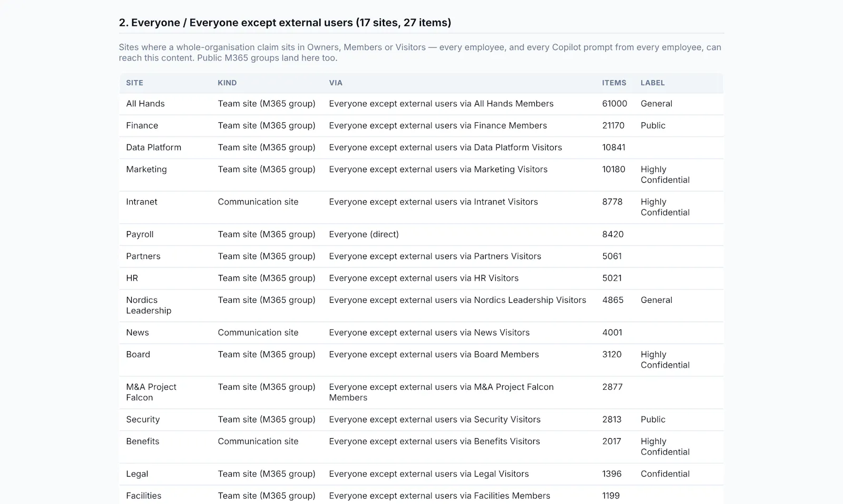
Task: Click 'Team site (M365 group)' in Payroll row
Action: point(267,234)
